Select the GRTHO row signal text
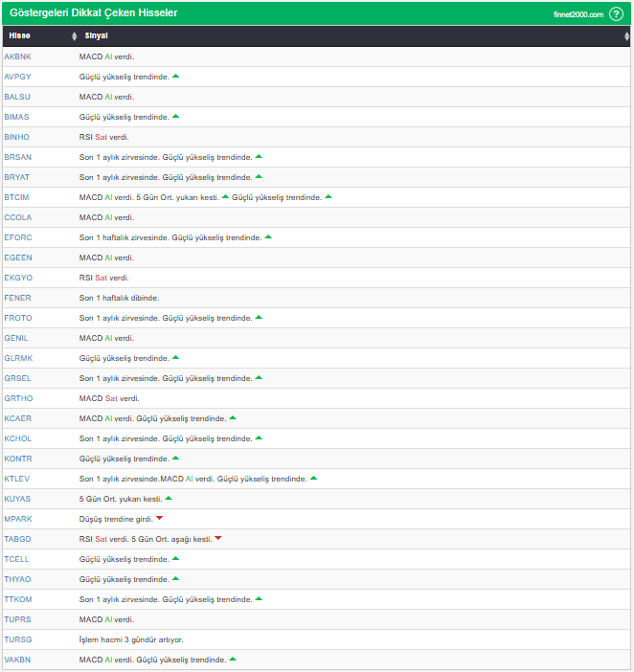Image resolution: width=634 pixels, height=672 pixels. pos(109,398)
